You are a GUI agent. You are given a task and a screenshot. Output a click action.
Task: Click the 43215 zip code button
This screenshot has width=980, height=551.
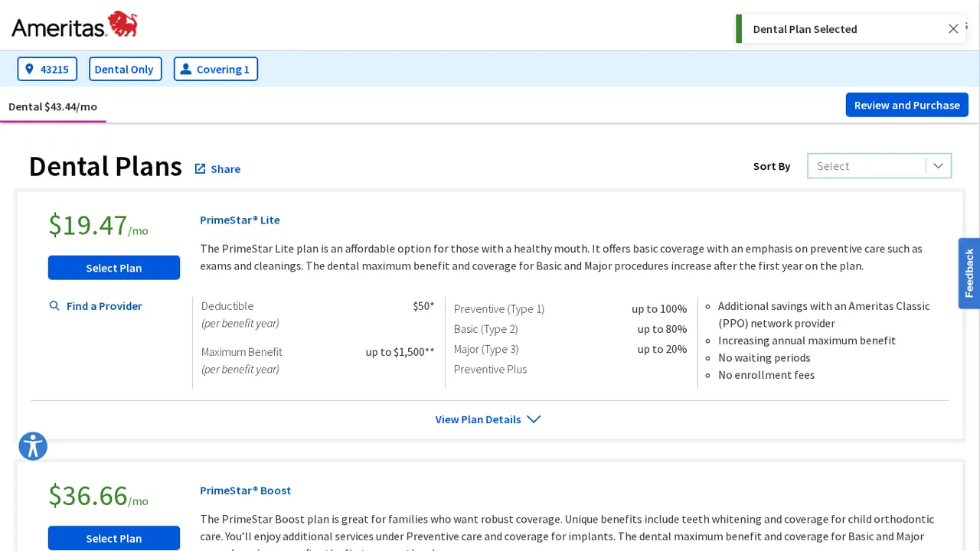47,69
